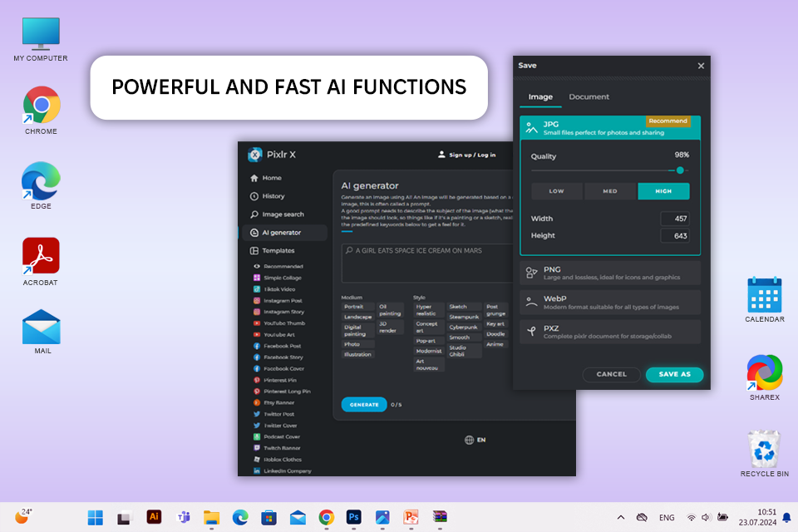Open Illustrator from the taskbar
The height and width of the screenshot is (532, 798).
tap(154, 517)
